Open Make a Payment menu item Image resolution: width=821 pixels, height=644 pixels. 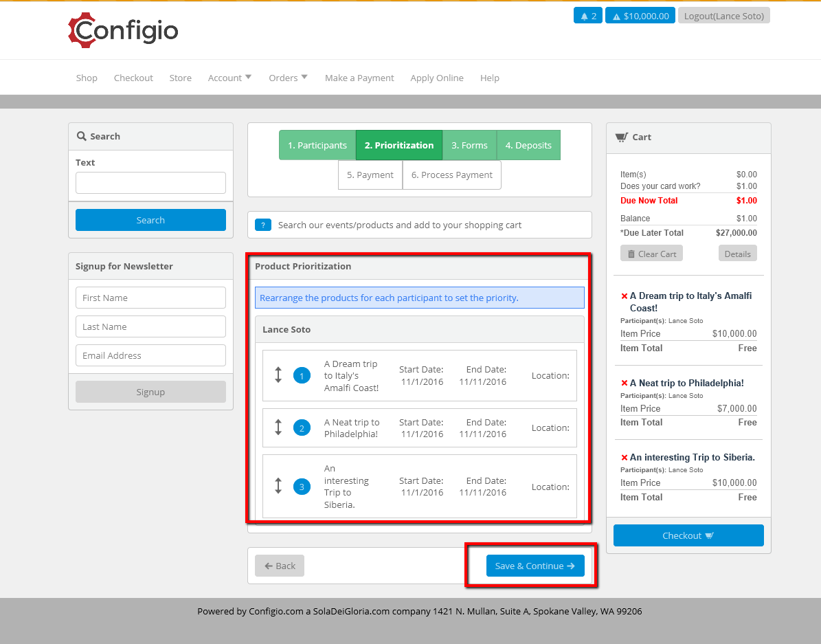tap(359, 78)
